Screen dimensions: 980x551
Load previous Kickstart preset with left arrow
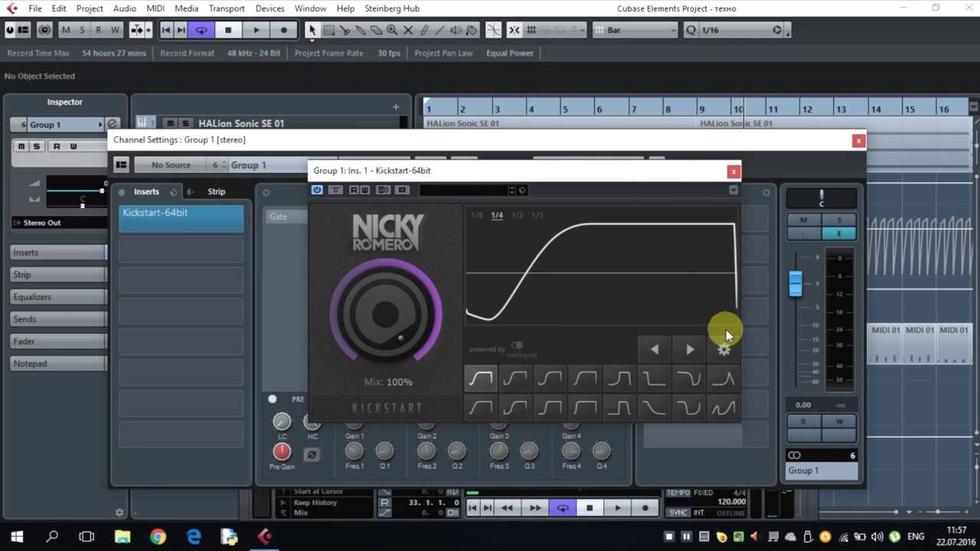click(x=655, y=349)
